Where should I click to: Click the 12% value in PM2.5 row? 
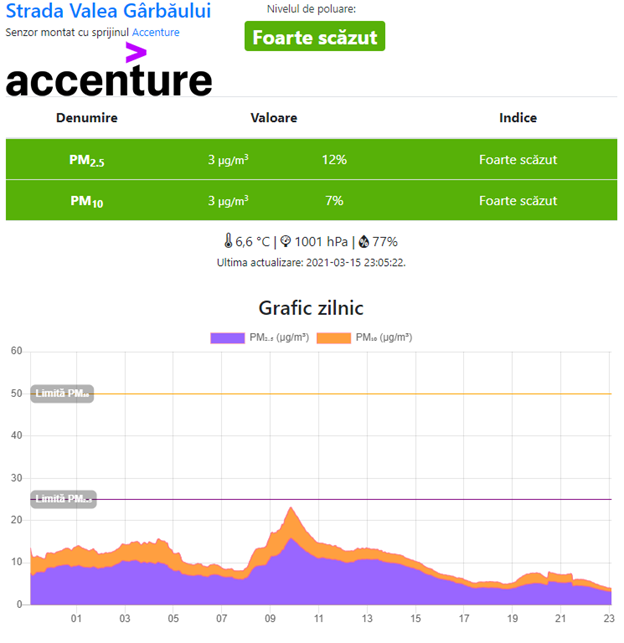point(334,160)
